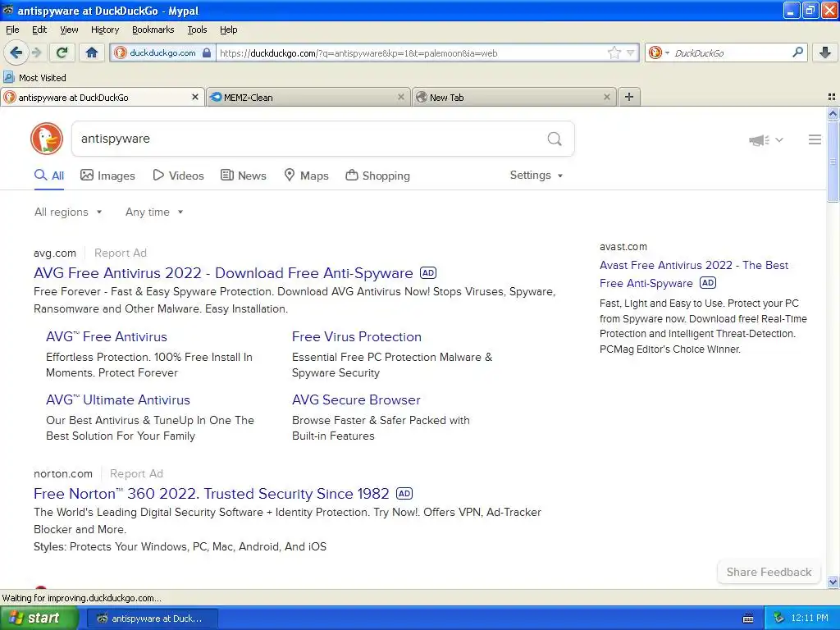Click the Share Feedback button

point(769,572)
